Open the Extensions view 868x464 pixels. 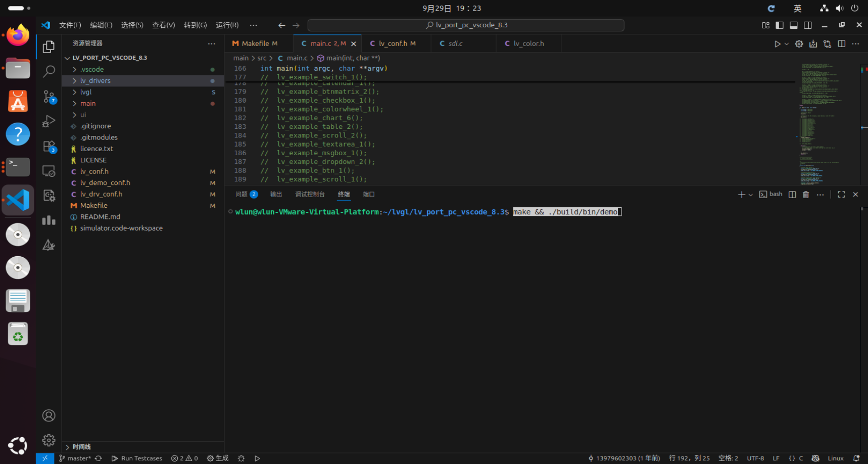[49, 147]
